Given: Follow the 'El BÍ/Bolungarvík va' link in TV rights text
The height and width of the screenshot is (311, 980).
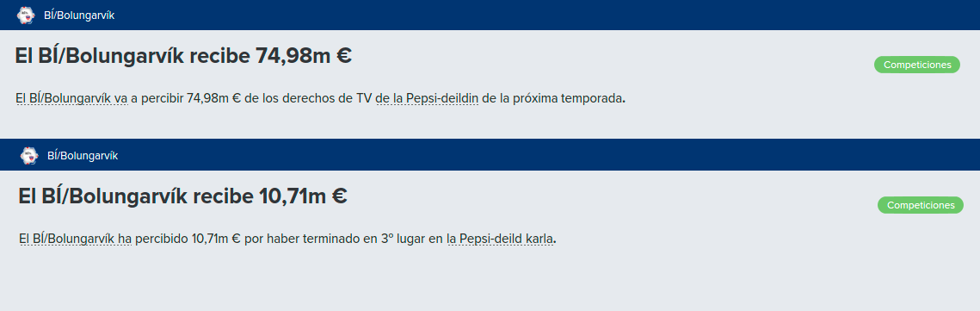Looking at the screenshot, I should coord(72,99).
